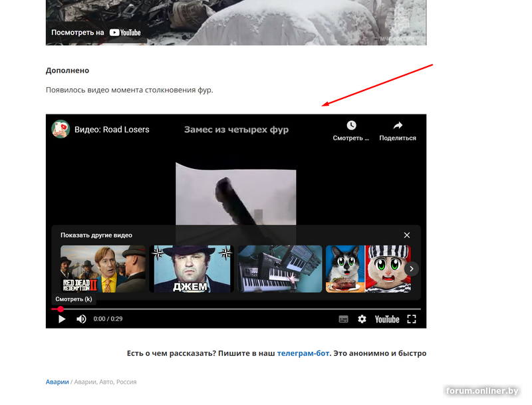
Task: Show next suggested videos with chevron
Action: point(412,269)
